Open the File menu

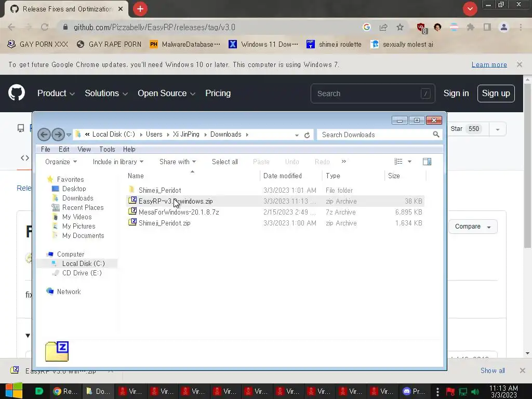[x=46, y=149]
